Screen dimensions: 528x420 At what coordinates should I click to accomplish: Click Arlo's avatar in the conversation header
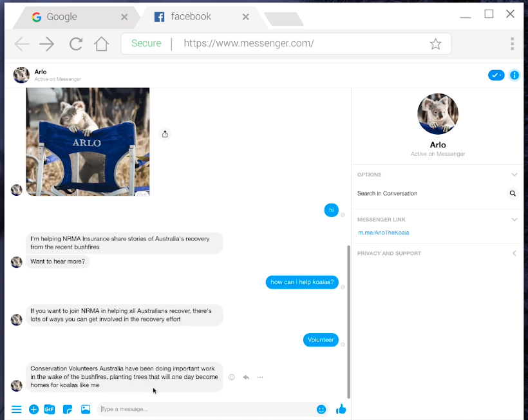[x=21, y=75]
